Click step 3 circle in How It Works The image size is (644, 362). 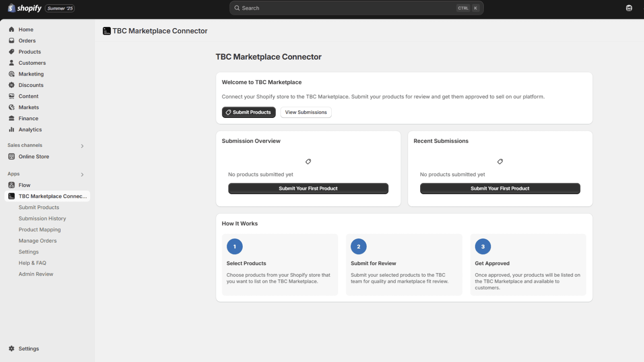tap(483, 247)
